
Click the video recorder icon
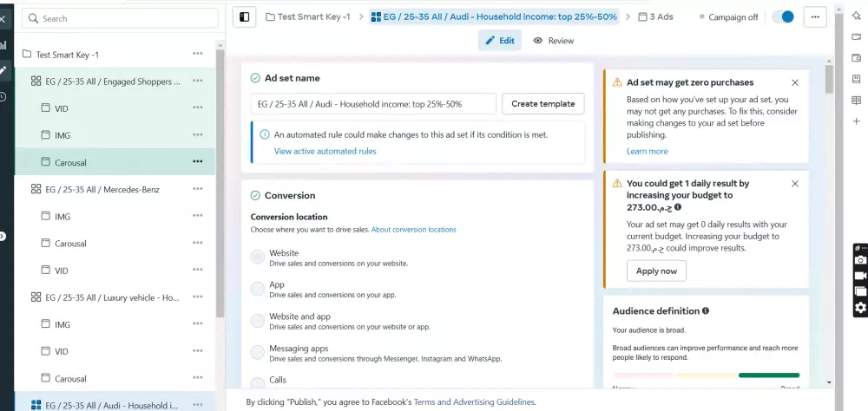(x=860, y=276)
